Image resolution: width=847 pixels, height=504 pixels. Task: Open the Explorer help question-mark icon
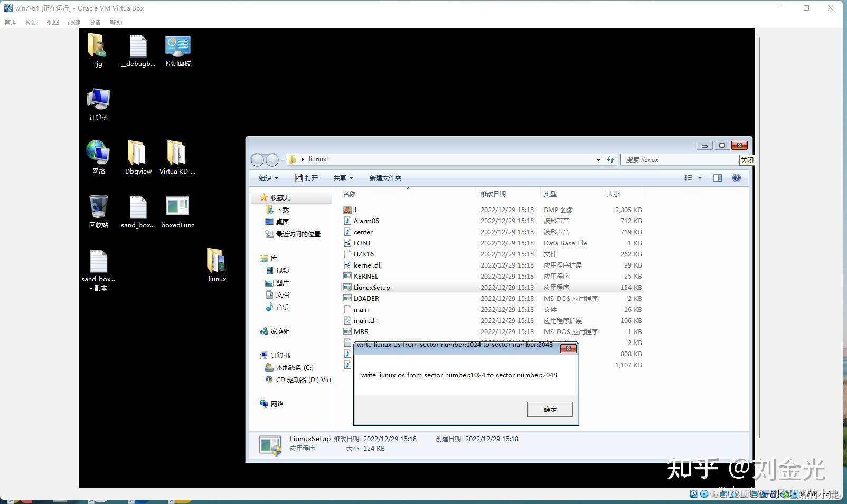tap(737, 178)
